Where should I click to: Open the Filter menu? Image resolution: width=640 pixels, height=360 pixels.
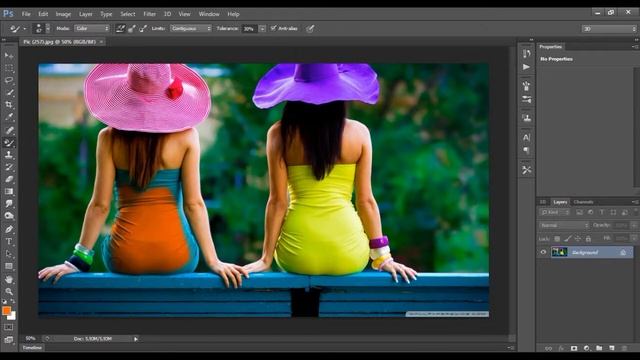point(149,14)
